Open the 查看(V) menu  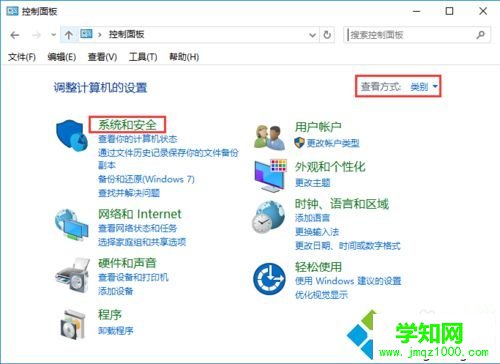(x=102, y=57)
